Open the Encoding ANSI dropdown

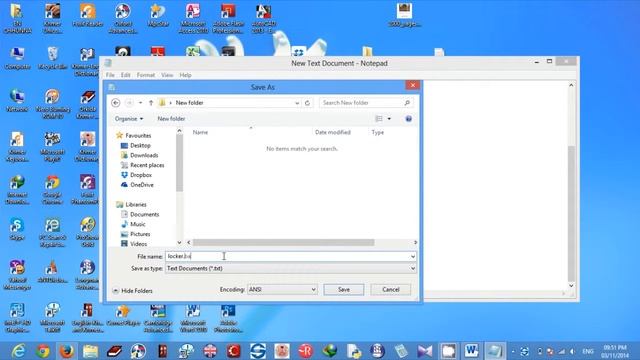click(x=282, y=289)
